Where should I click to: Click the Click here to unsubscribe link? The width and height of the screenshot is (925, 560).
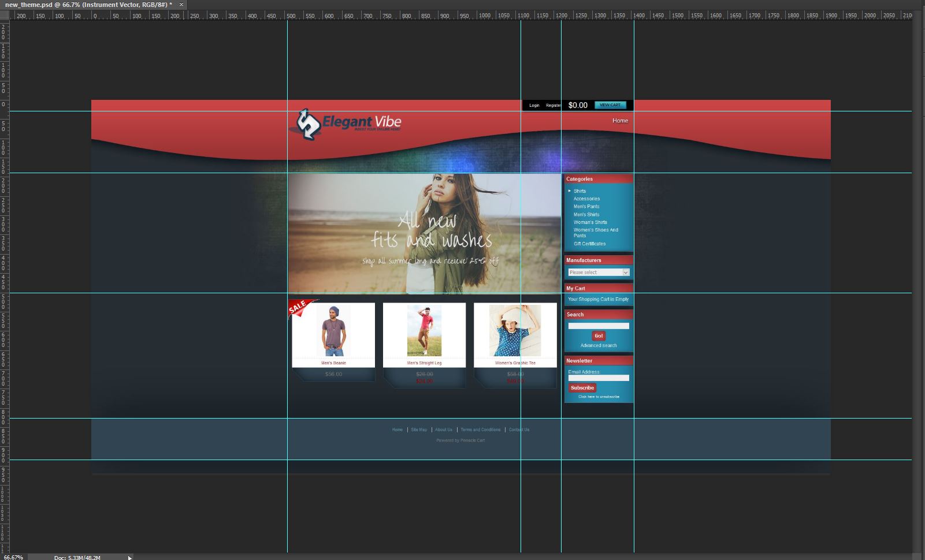coord(599,397)
